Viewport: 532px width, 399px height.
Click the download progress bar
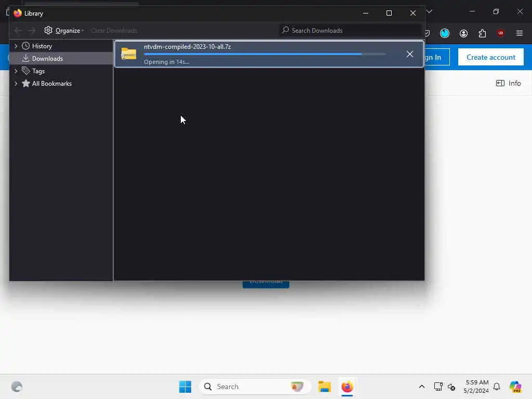tap(264, 54)
